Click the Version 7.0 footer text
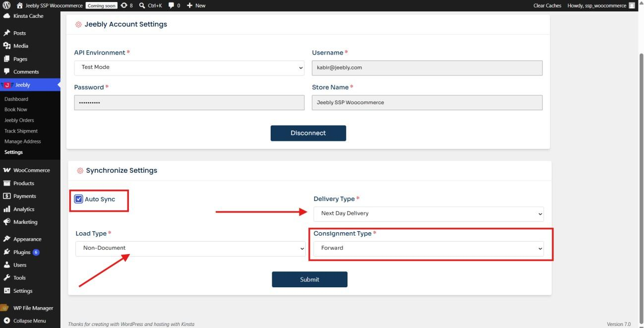 coord(619,324)
